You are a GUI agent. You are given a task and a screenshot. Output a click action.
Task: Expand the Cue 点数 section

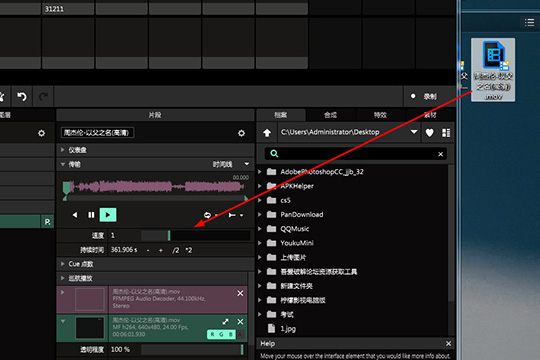[62, 264]
